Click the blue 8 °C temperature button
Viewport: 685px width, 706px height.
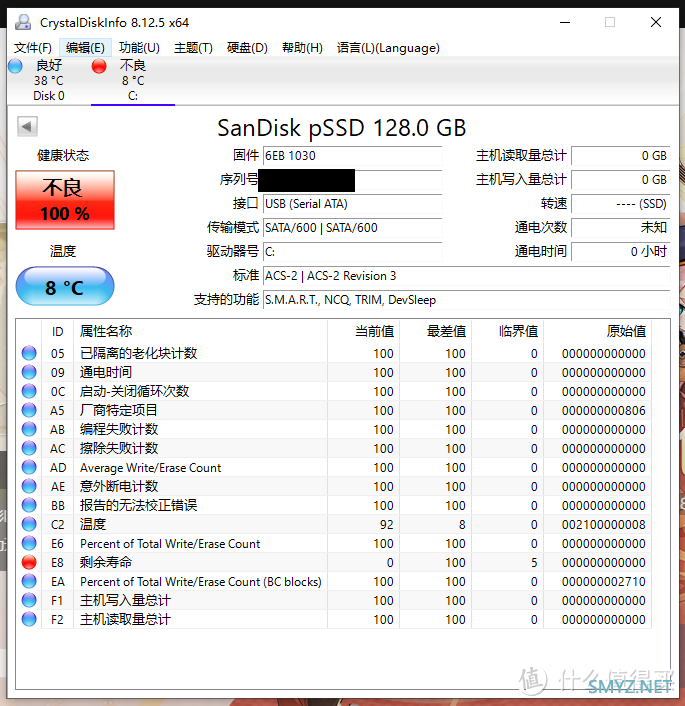[65, 288]
